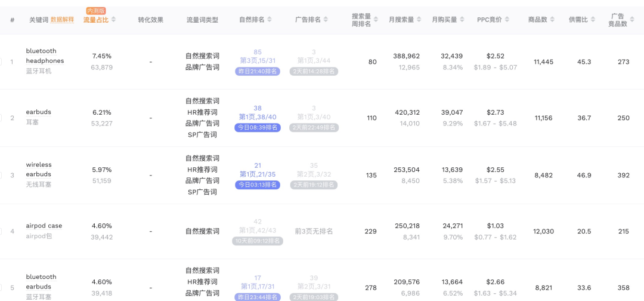The height and width of the screenshot is (301, 644).
Task: Open the 数据解释 explanation link
Action: pos(62,20)
